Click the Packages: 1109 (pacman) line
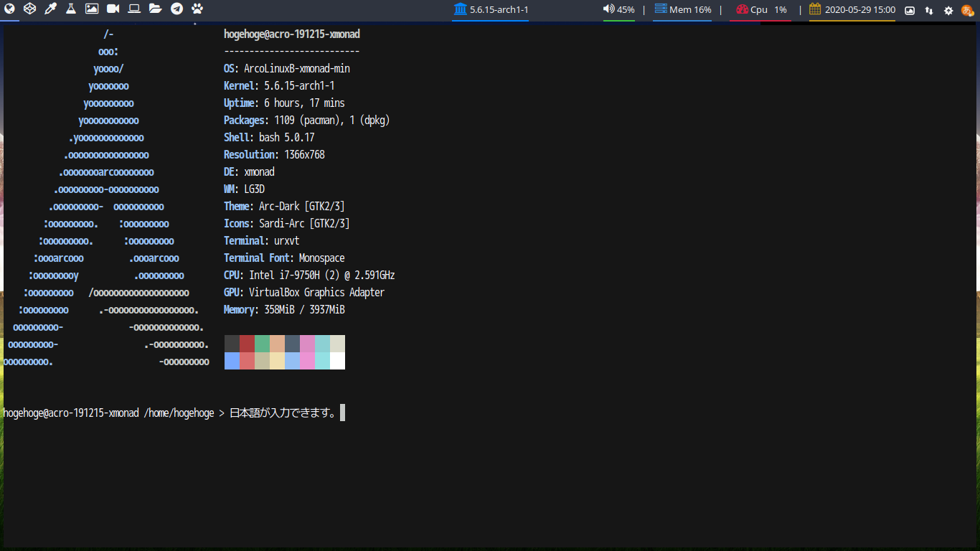The width and height of the screenshot is (980, 551). click(x=307, y=121)
